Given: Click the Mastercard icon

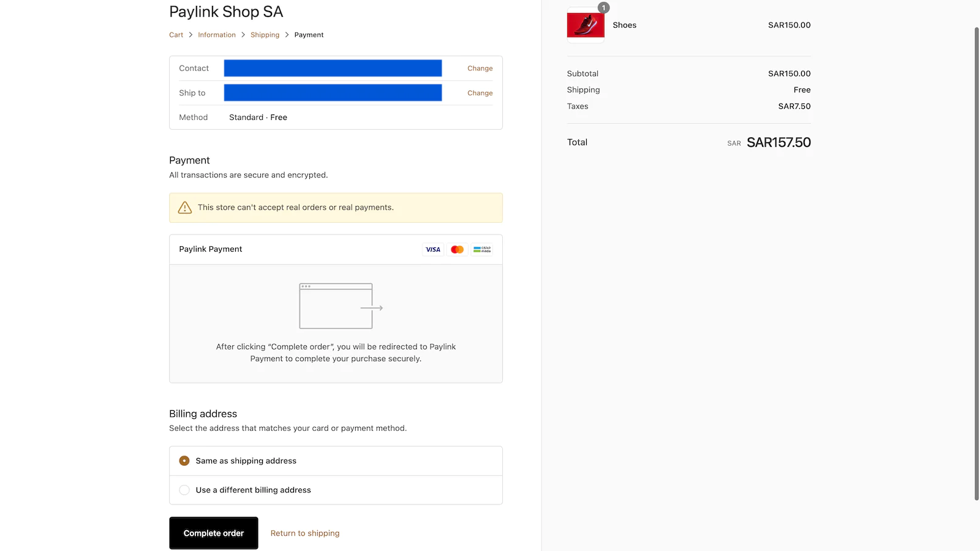Looking at the screenshot, I should [457, 249].
